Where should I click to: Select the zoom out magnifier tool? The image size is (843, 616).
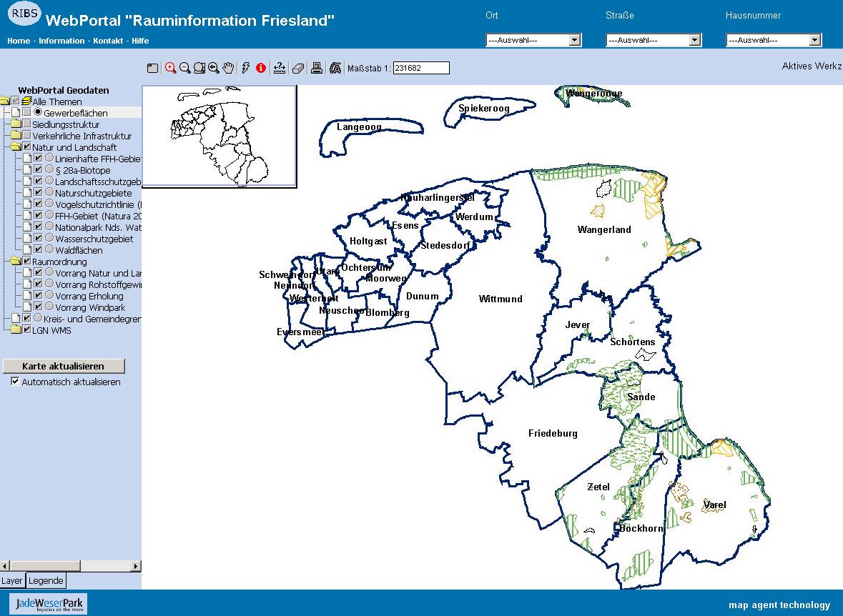click(x=185, y=68)
